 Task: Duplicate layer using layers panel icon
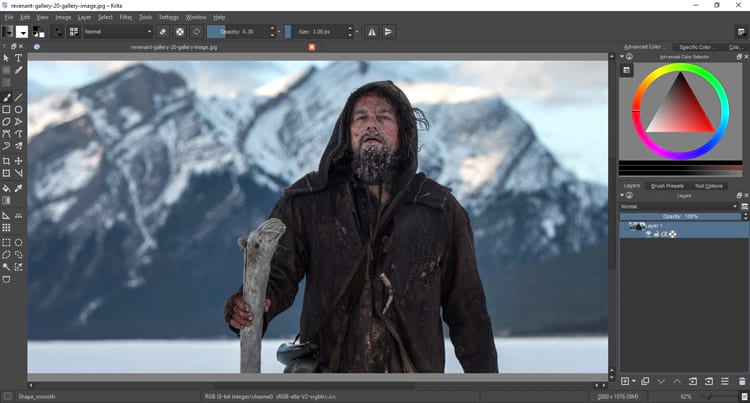tap(645, 381)
